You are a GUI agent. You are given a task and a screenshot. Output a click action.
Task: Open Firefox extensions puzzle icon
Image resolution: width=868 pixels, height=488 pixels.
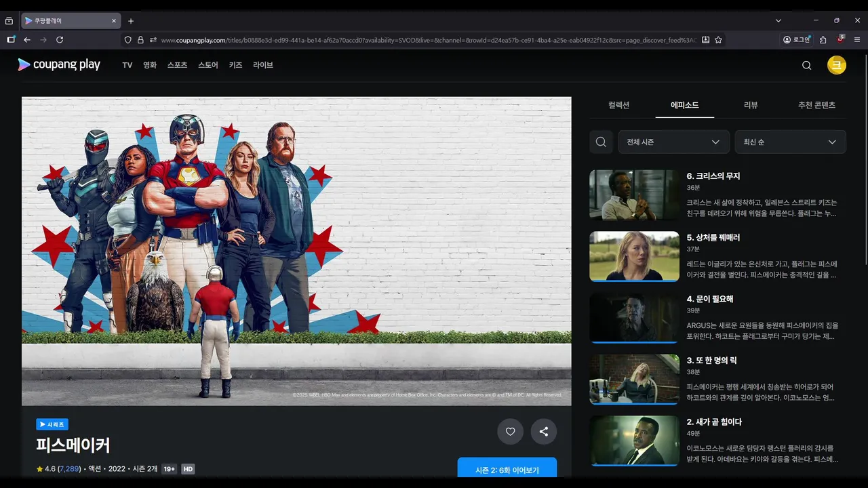pyautogui.click(x=823, y=40)
